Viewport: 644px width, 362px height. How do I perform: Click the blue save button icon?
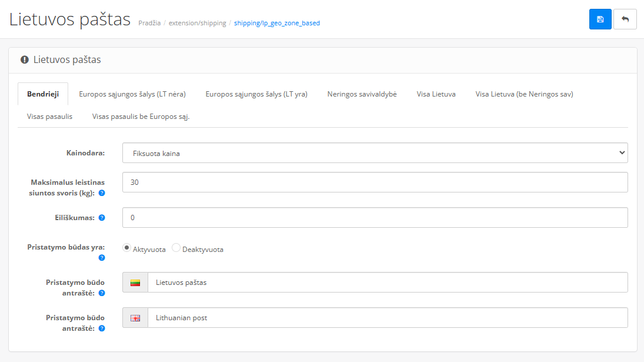pyautogui.click(x=600, y=19)
